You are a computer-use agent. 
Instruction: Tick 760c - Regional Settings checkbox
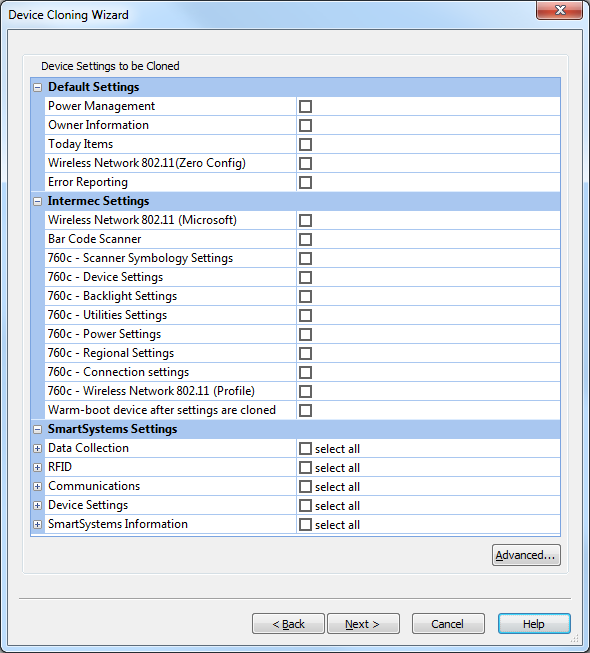pyautogui.click(x=305, y=354)
